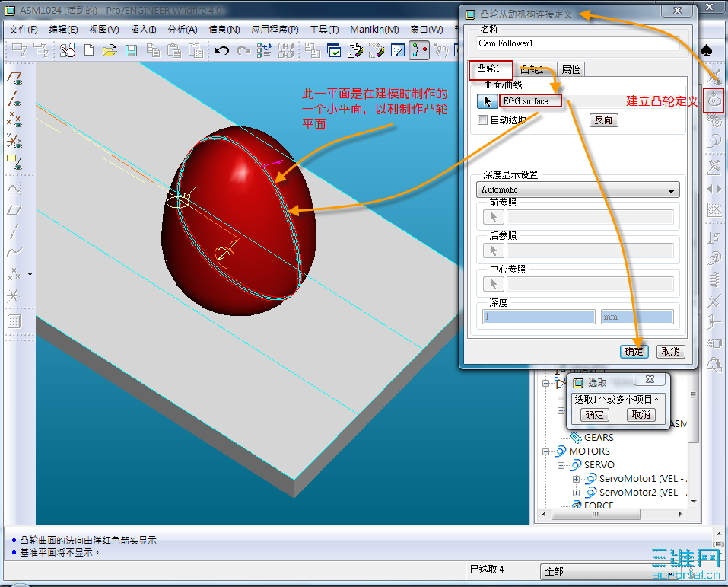
Task: Open the 编辑(E) menu
Action: [x=64, y=30]
